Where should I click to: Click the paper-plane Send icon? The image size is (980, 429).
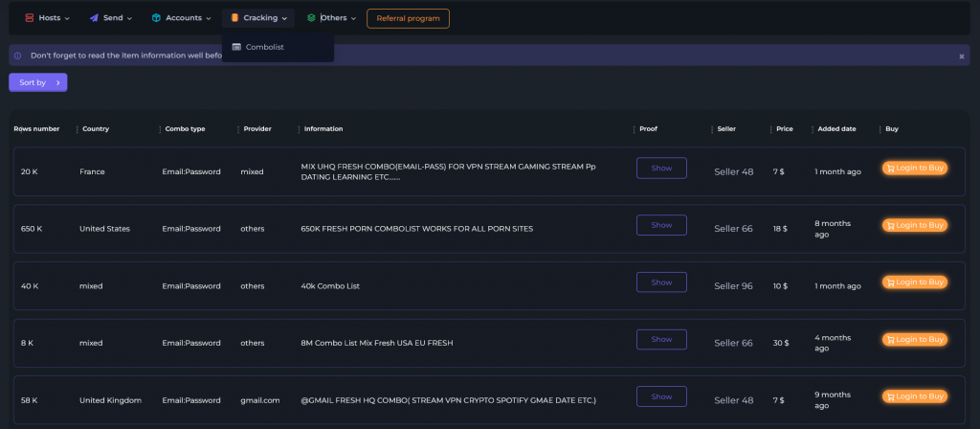94,18
